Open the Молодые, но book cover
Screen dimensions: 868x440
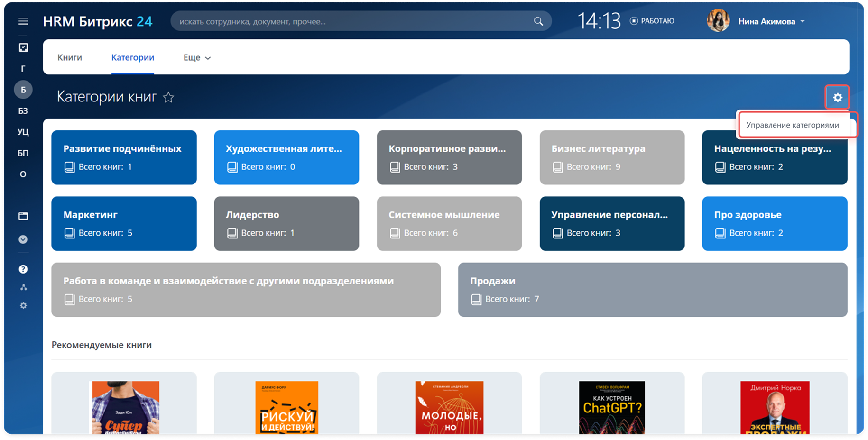(x=449, y=407)
